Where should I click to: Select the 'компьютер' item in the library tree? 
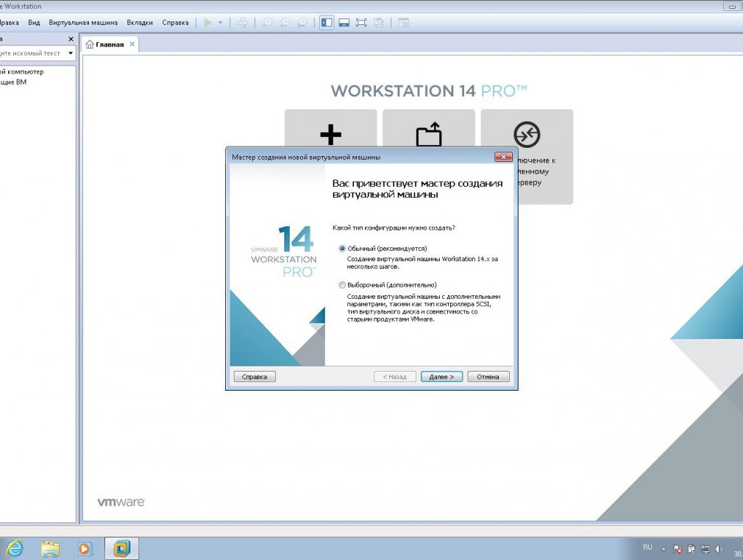[22, 71]
